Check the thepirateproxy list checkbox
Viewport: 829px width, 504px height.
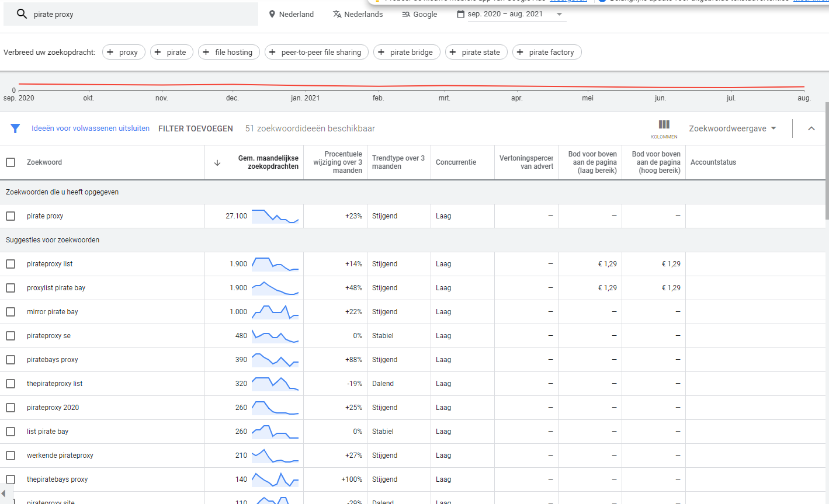[x=11, y=384]
